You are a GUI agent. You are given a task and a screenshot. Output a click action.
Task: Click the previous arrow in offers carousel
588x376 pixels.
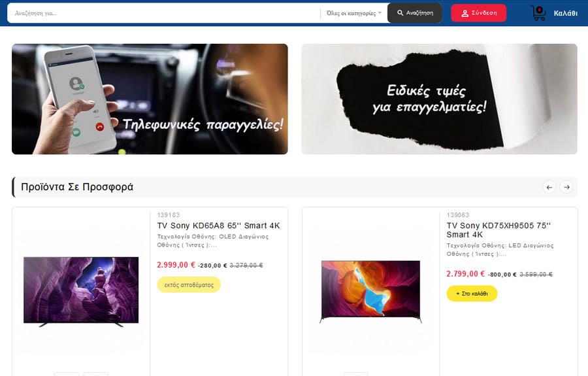pyautogui.click(x=549, y=187)
